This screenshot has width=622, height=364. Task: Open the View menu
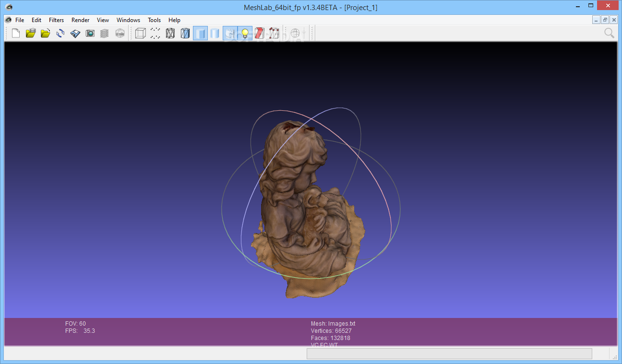103,20
